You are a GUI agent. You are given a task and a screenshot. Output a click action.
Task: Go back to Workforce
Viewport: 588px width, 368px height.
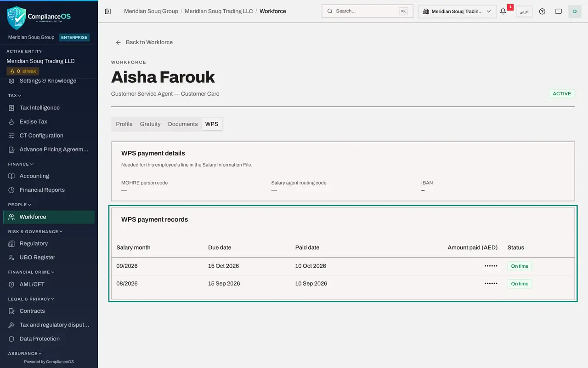click(144, 42)
